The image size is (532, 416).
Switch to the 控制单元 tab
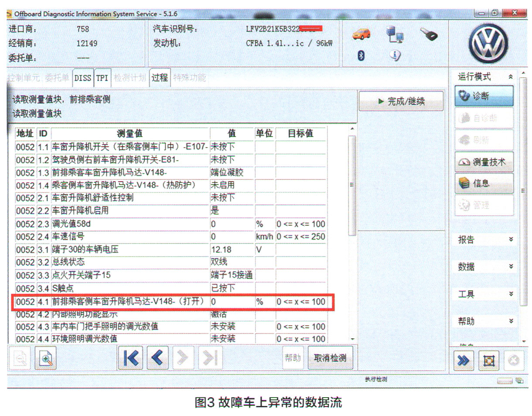(x=24, y=78)
